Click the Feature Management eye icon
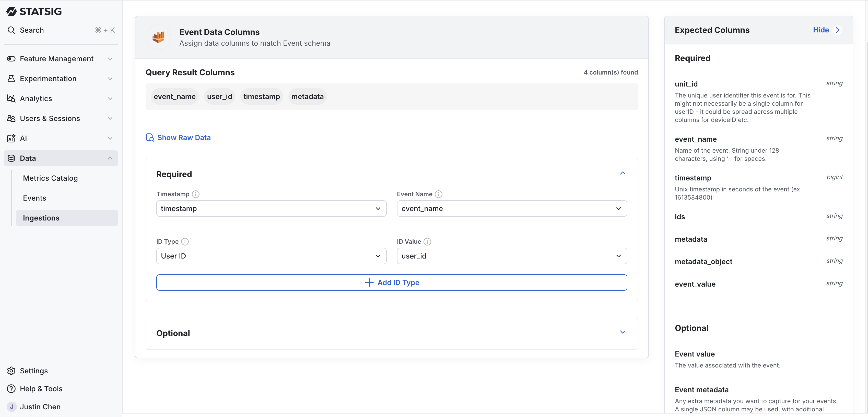Viewport: 868px width, 417px height. pos(11,58)
